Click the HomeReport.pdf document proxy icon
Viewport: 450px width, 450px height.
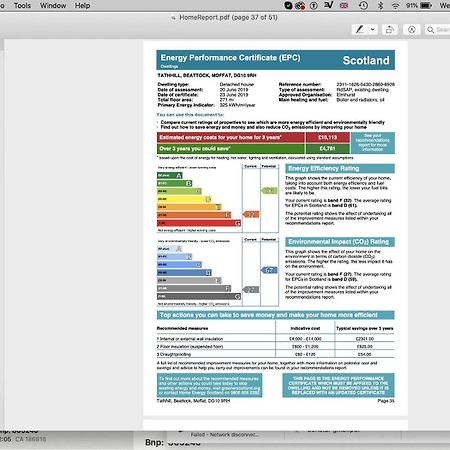(173, 18)
